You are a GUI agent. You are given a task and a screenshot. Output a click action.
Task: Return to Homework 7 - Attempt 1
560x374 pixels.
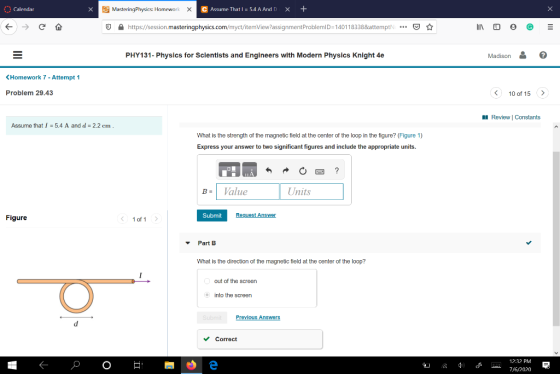pyautogui.click(x=43, y=77)
